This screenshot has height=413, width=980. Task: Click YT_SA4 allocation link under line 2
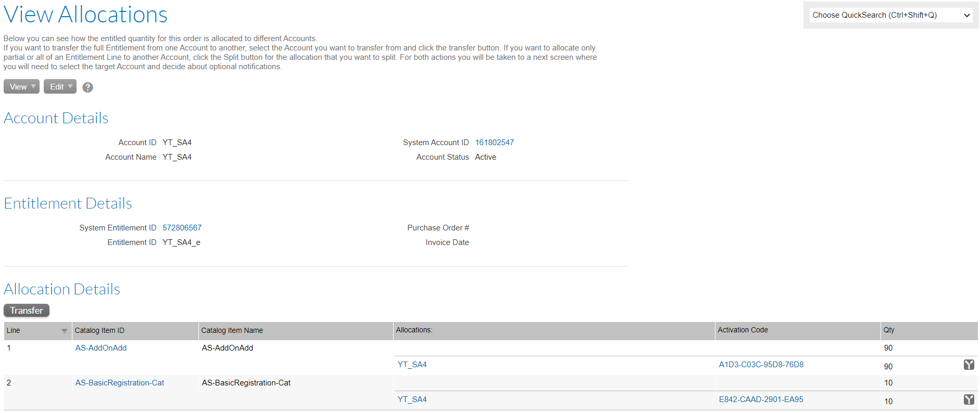[x=412, y=399]
